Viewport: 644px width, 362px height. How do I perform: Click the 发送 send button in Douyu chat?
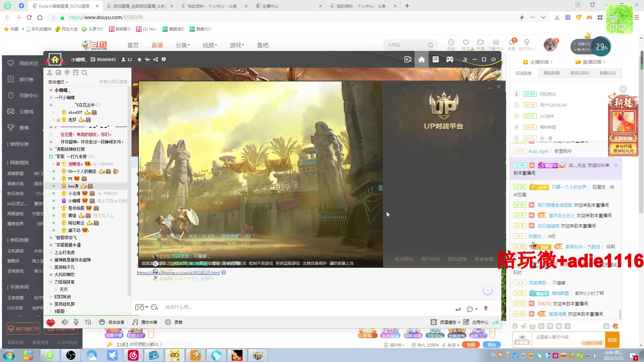tap(612, 340)
